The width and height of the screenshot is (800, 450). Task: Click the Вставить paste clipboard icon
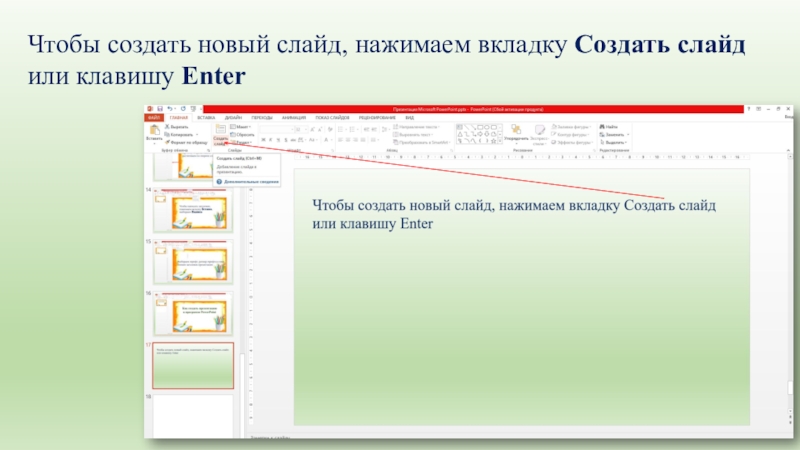click(154, 130)
